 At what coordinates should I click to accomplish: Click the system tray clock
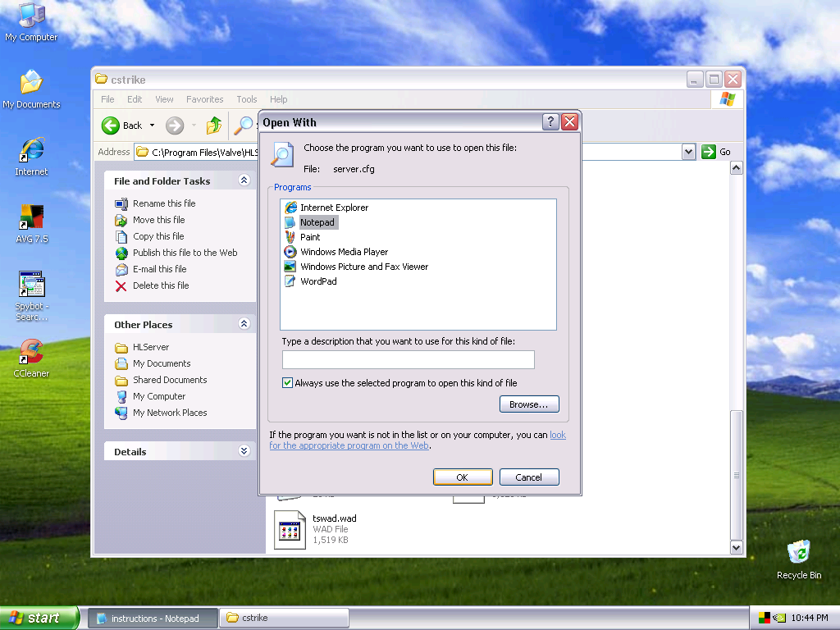click(810, 619)
